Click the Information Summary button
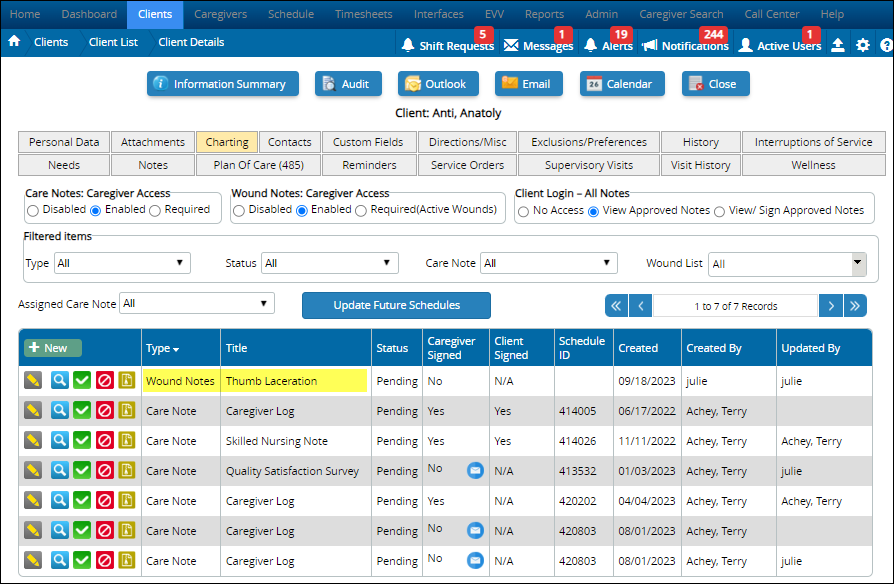This screenshot has width=894, height=584. pos(223,84)
